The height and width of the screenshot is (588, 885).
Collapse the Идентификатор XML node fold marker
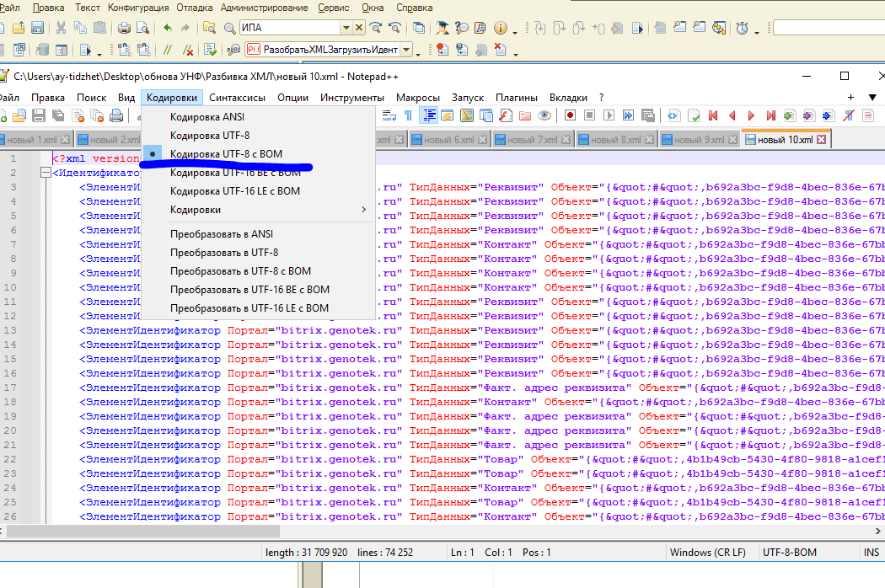[46, 173]
